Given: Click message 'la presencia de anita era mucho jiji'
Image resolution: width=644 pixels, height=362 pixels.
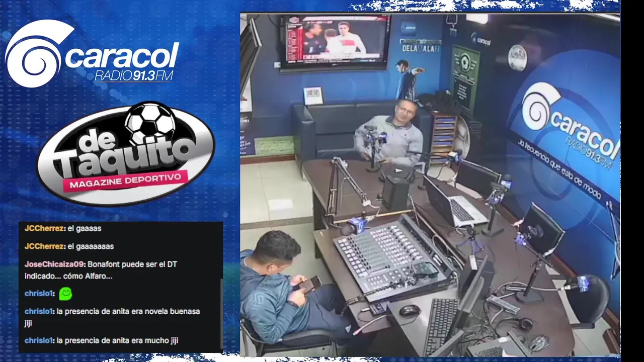Looking at the screenshot, I should coord(117,340).
